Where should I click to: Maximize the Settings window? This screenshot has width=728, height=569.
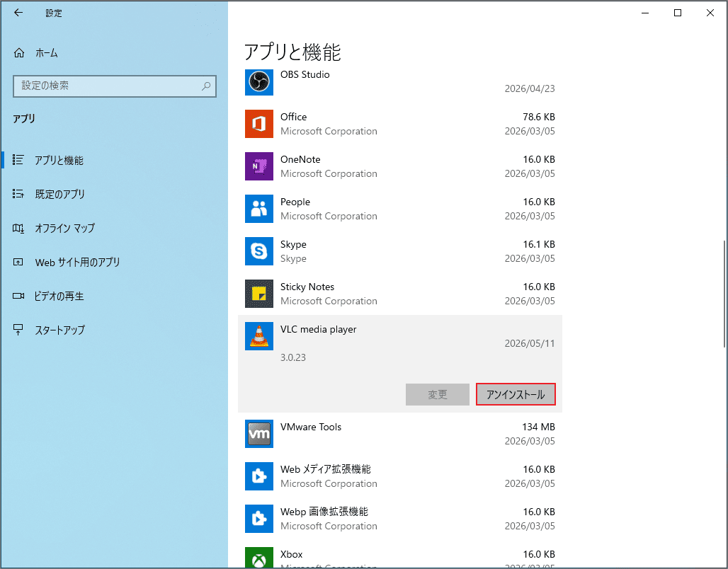(x=678, y=13)
